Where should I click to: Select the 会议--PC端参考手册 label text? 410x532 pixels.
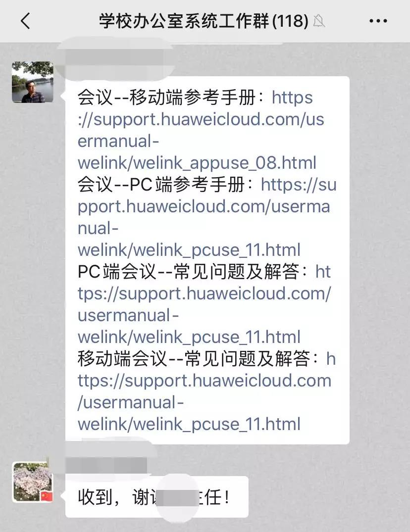[161, 185]
